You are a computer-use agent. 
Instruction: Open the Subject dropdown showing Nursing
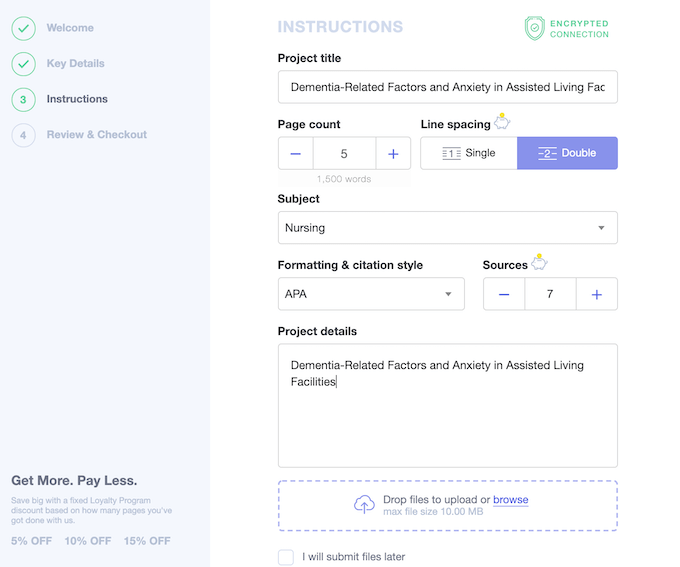pos(447,228)
